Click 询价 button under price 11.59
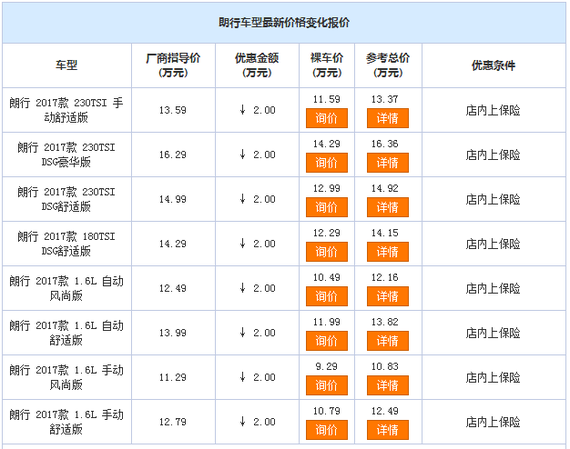The width and height of the screenshot is (570, 449). point(326,118)
